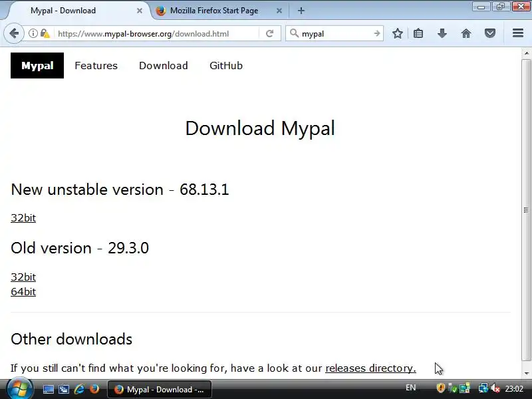Submit search with the go arrow

click(x=377, y=33)
